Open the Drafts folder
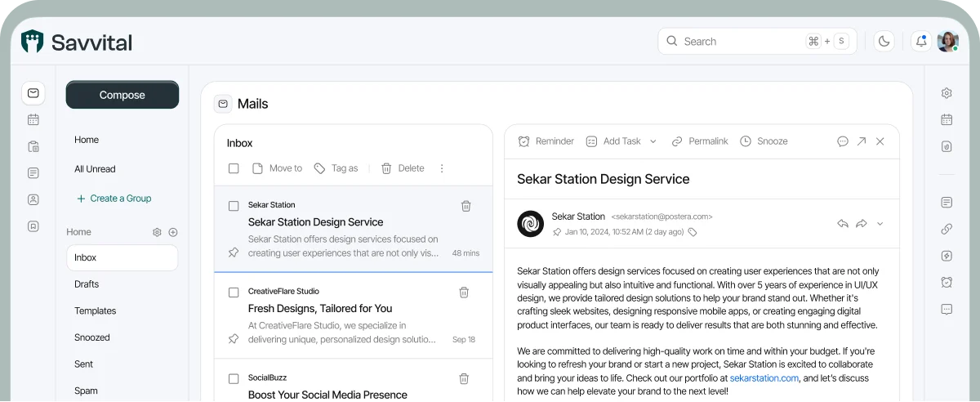The width and height of the screenshot is (980, 402). [87, 284]
